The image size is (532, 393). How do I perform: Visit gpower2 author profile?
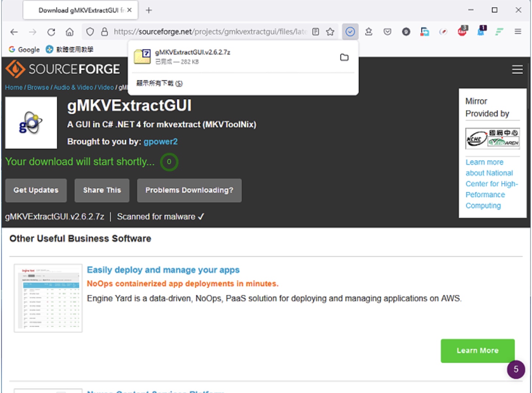point(160,142)
